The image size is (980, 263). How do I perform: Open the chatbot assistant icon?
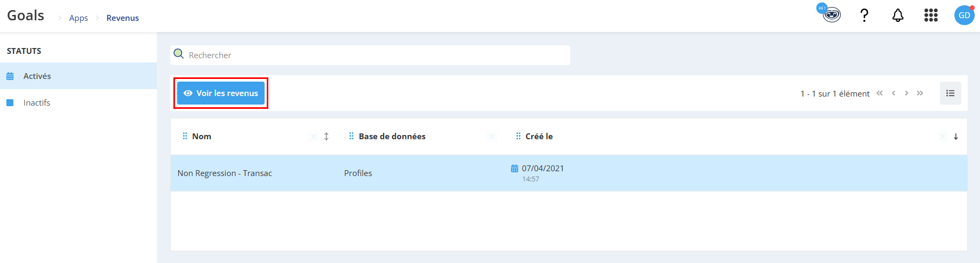click(830, 13)
